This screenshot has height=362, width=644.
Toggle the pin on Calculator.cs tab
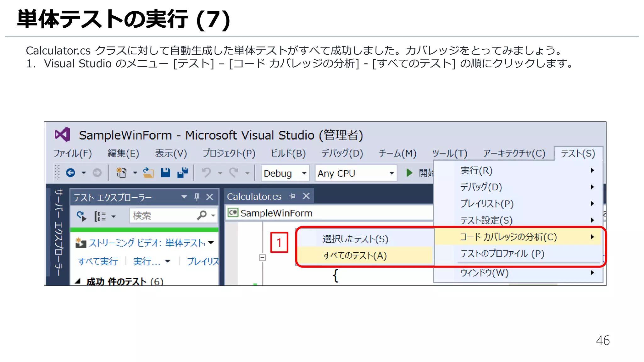[292, 196]
